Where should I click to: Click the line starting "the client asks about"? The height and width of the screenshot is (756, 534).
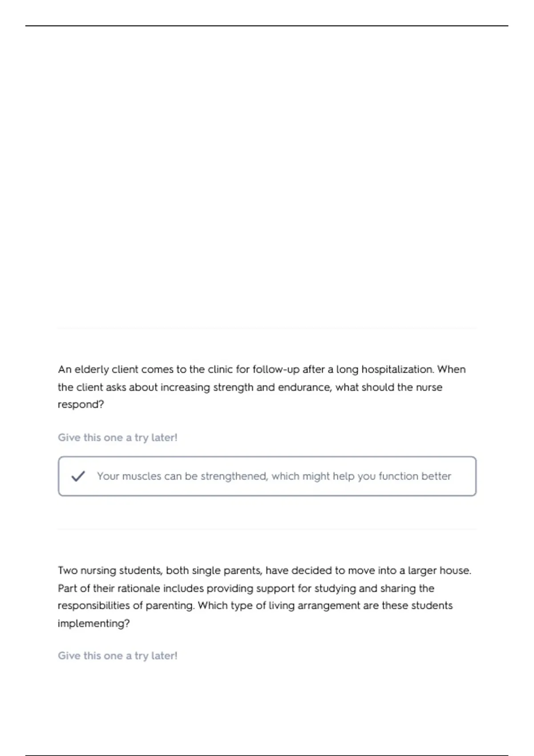point(250,387)
